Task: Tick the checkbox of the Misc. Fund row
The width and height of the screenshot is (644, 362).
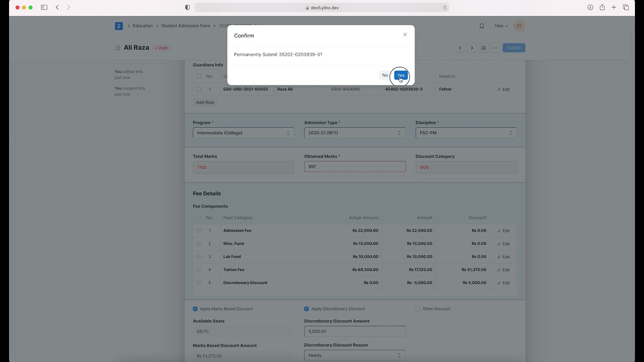Action: tap(199, 244)
